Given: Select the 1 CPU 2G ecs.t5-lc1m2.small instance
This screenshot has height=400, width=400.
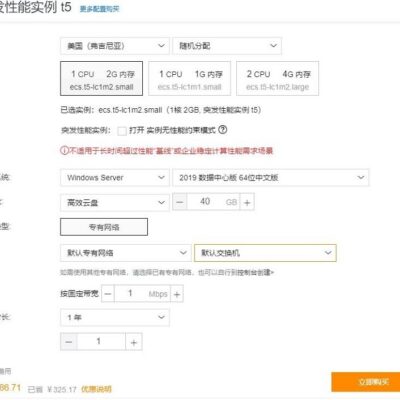Looking at the screenshot, I should tap(102, 79).
